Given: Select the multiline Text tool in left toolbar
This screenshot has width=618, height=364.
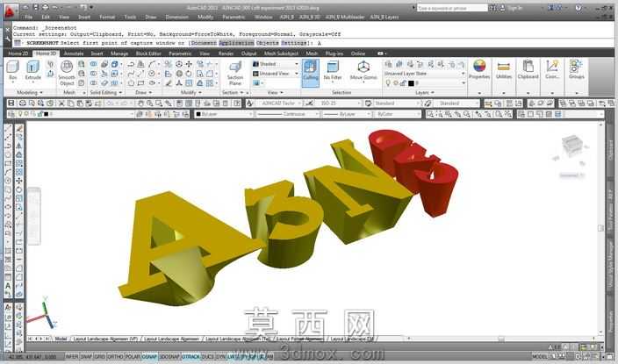Looking at the screenshot, I should tap(8, 286).
